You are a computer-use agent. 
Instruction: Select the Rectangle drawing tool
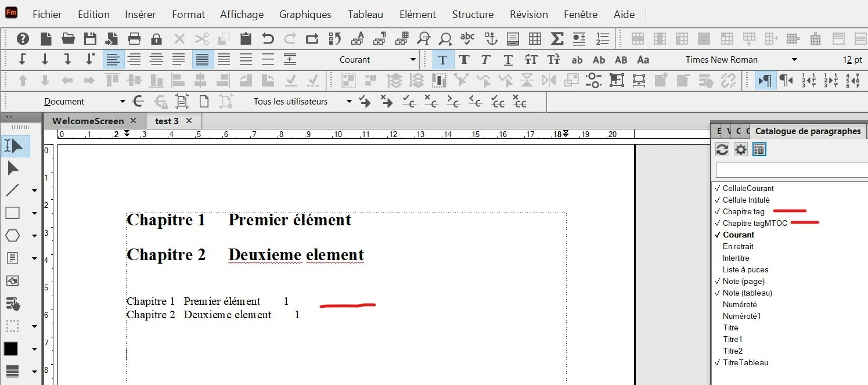(x=13, y=213)
